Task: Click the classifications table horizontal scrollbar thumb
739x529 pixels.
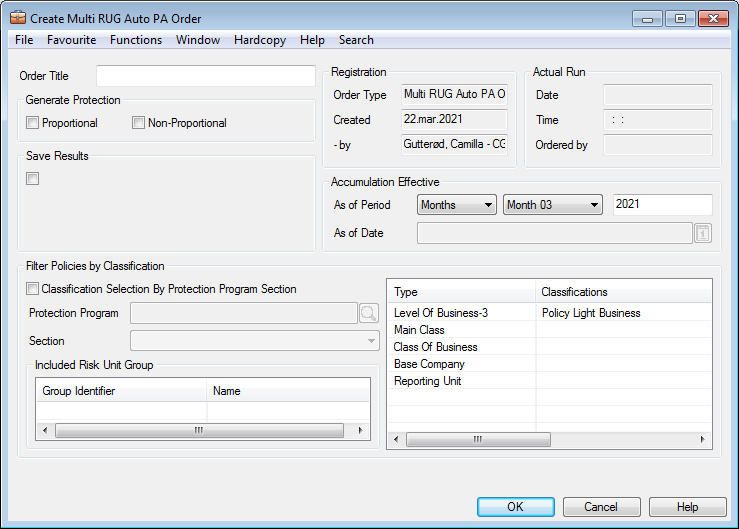Action: tap(478, 439)
